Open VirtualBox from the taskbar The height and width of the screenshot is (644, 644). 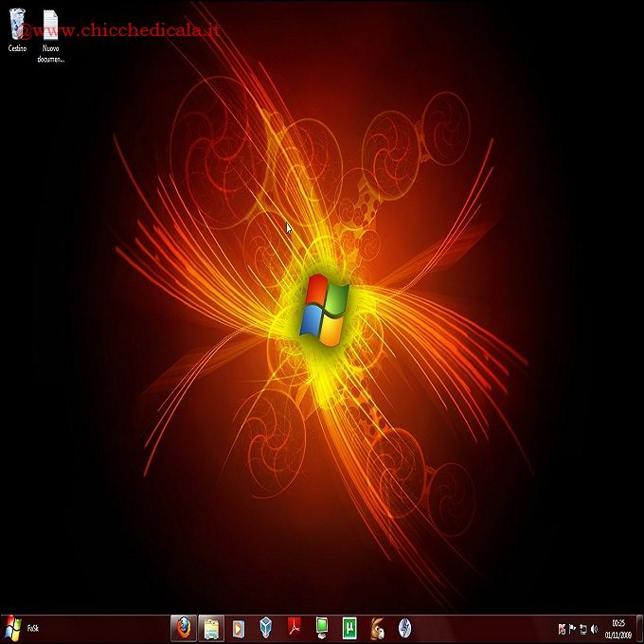(x=266, y=628)
